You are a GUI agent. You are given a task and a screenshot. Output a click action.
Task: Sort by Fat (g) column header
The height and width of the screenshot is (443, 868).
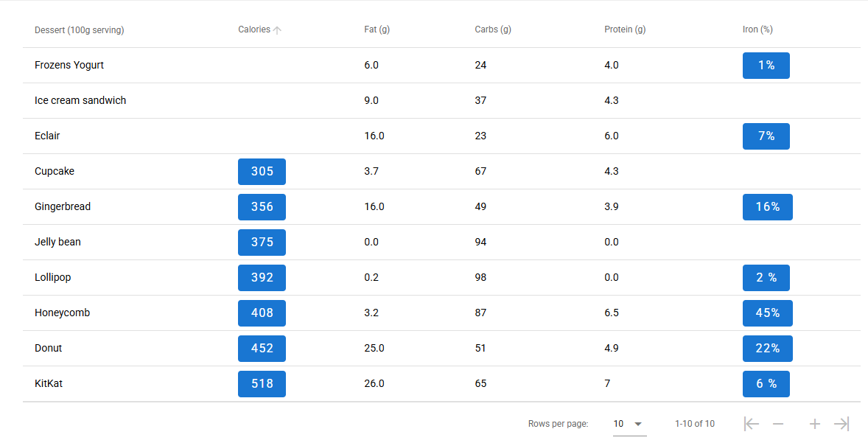377,29
